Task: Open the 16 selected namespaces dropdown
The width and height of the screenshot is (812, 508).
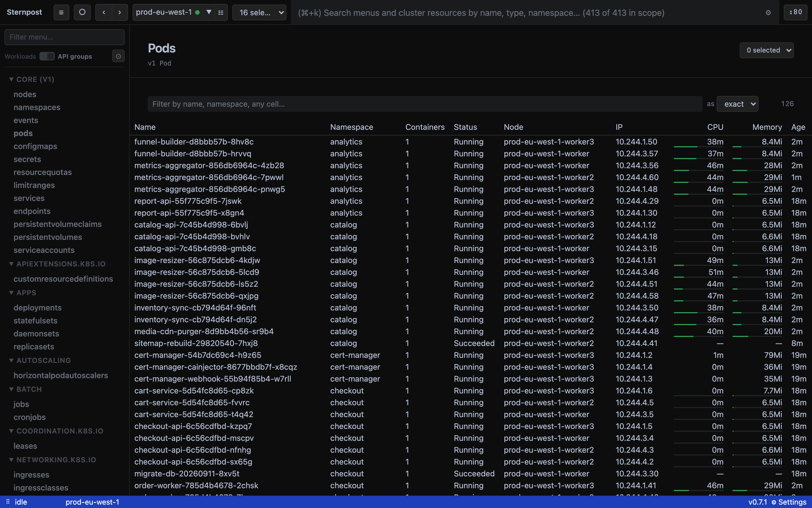Action: pyautogui.click(x=259, y=12)
